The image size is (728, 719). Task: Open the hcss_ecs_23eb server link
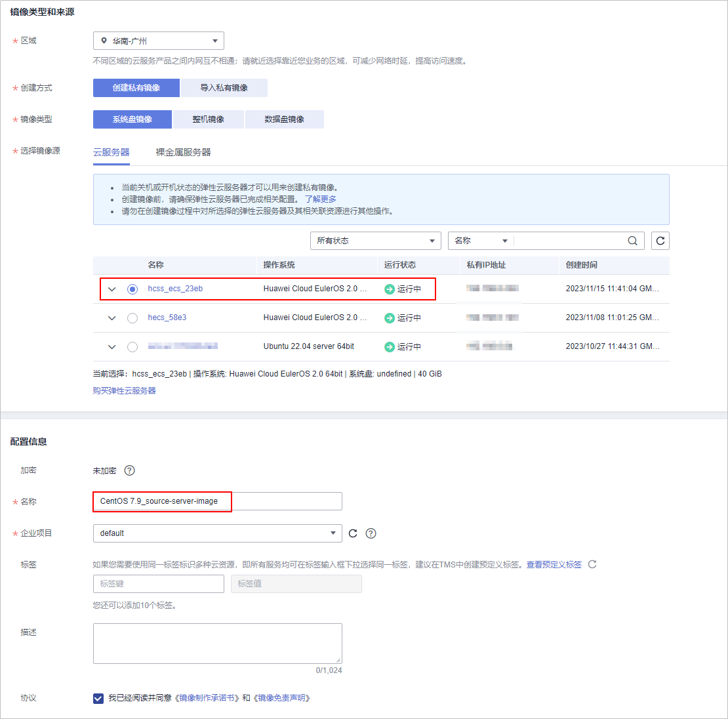click(175, 289)
